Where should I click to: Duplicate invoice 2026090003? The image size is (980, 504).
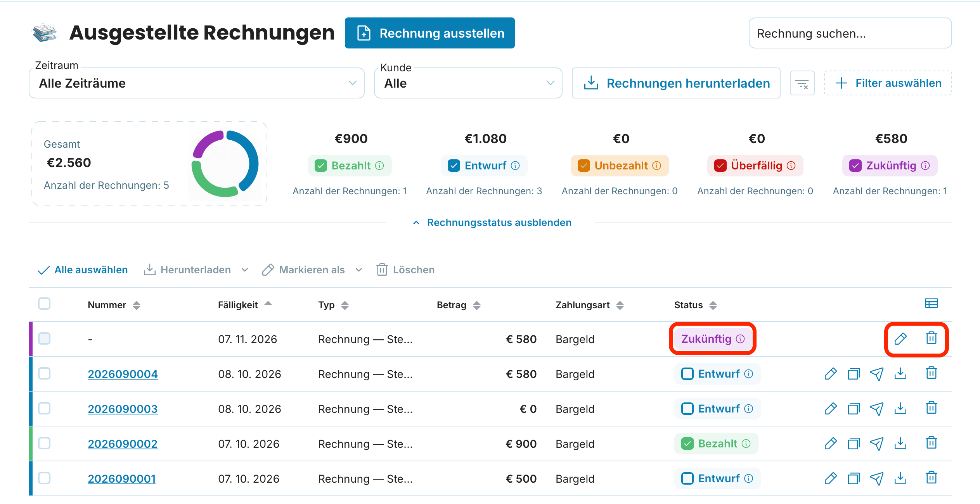(x=854, y=409)
